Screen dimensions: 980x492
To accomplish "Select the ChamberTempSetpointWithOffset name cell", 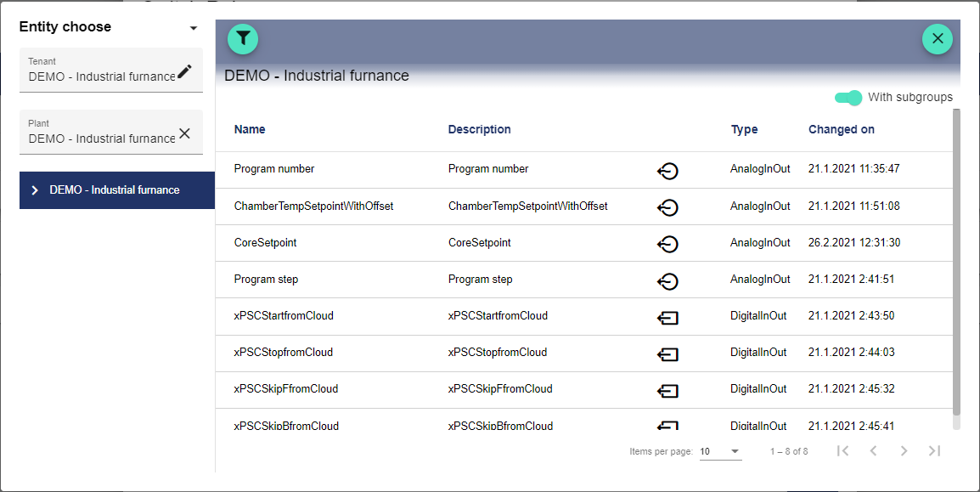I will [x=313, y=206].
